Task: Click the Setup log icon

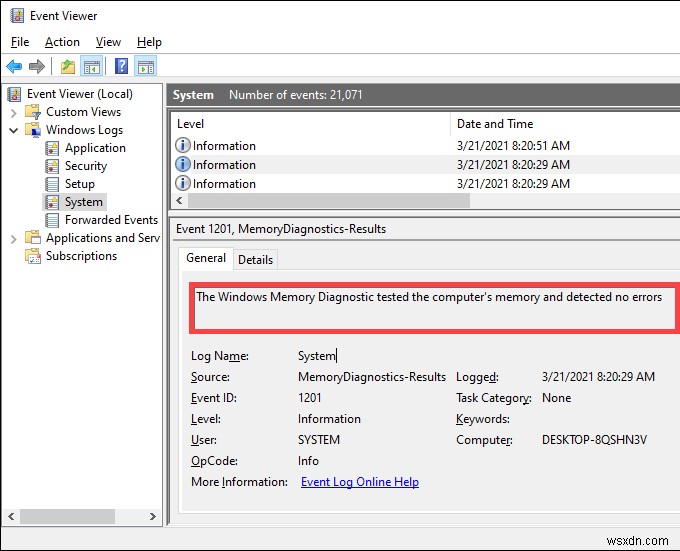Action: pos(52,184)
